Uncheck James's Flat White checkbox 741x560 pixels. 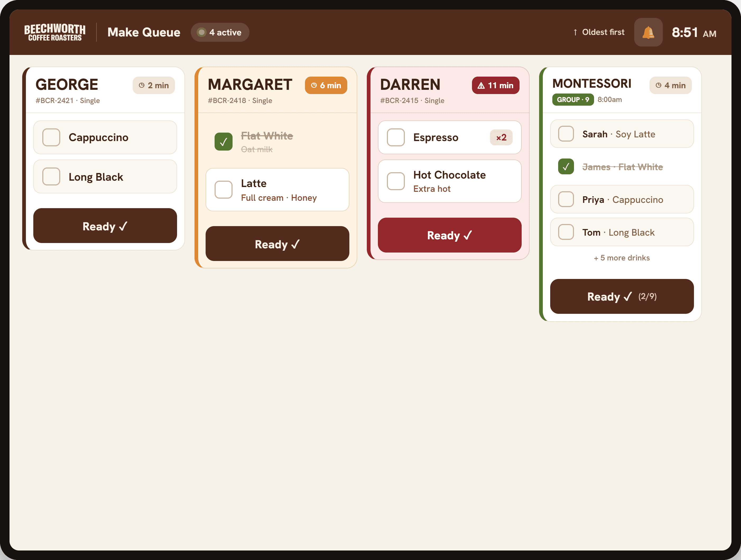click(x=566, y=166)
